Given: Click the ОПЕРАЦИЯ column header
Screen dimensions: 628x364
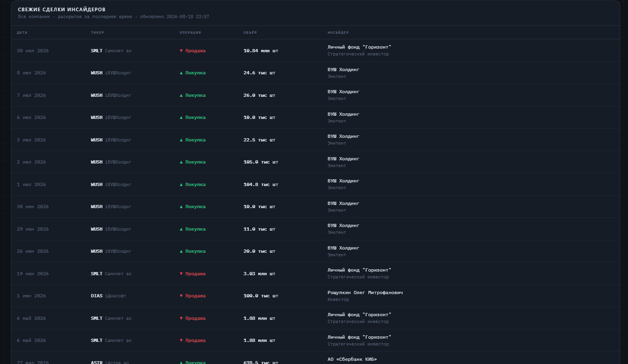Looking at the screenshot, I should 190,33.
